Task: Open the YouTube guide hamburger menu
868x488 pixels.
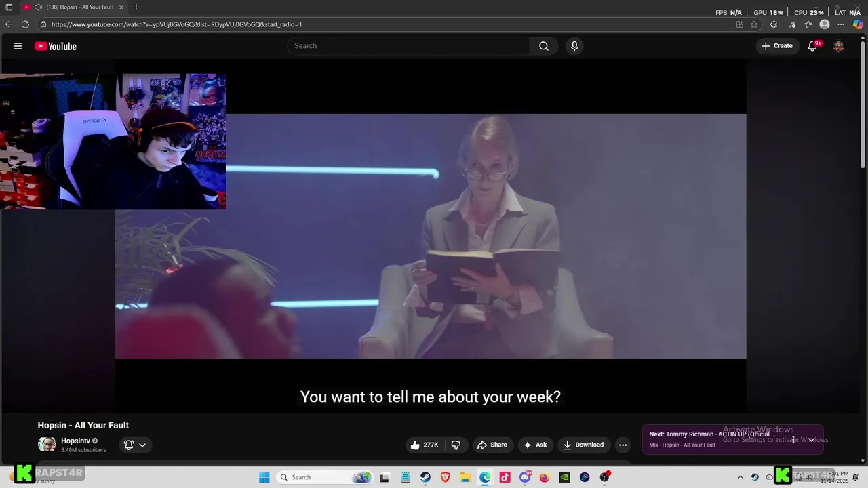Action: click(18, 46)
